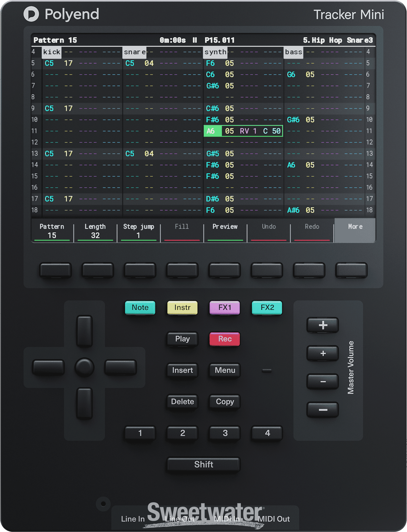Select the bass track header
The width and height of the screenshot is (407, 532).
click(x=293, y=52)
